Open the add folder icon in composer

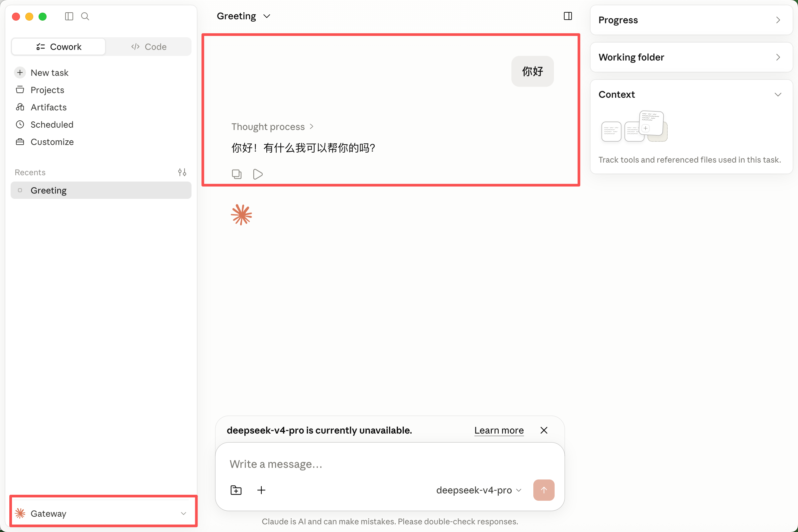[x=236, y=490]
